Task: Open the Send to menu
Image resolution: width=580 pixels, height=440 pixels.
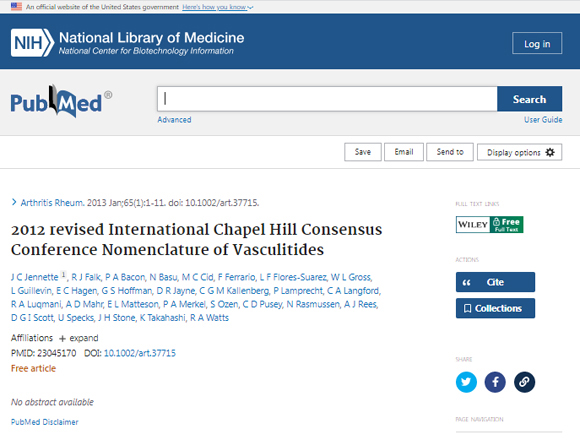Action: pyautogui.click(x=450, y=152)
